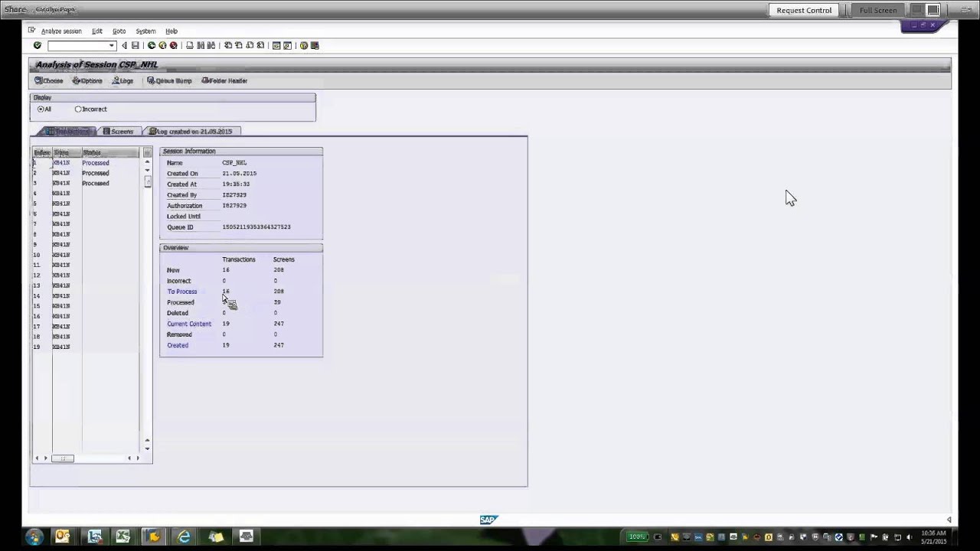Click the Folder Header button
This screenshot has width=980, height=551.
click(224, 80)
